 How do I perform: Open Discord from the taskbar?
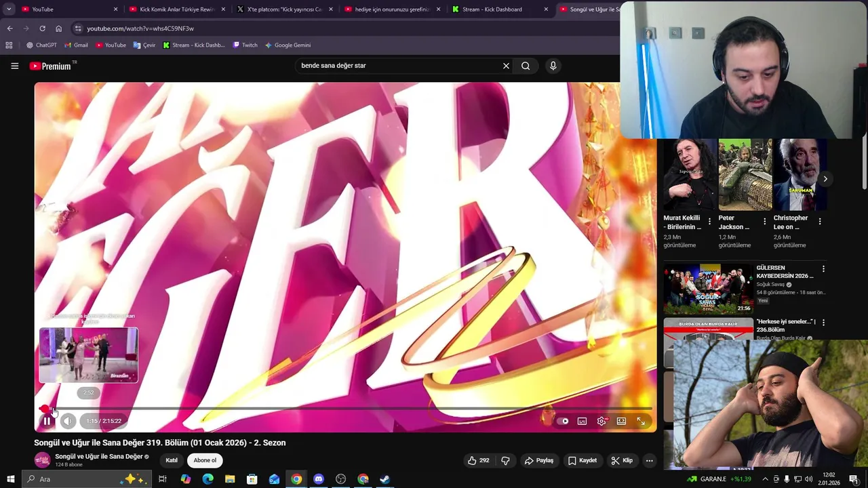click(x=319, y=479)
